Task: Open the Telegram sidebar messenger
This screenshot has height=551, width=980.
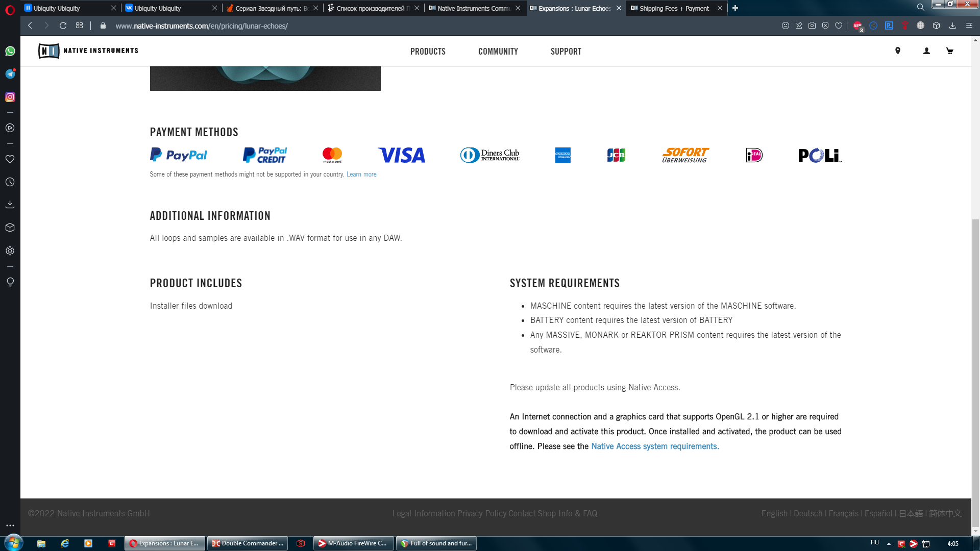Action: point(10,74)
